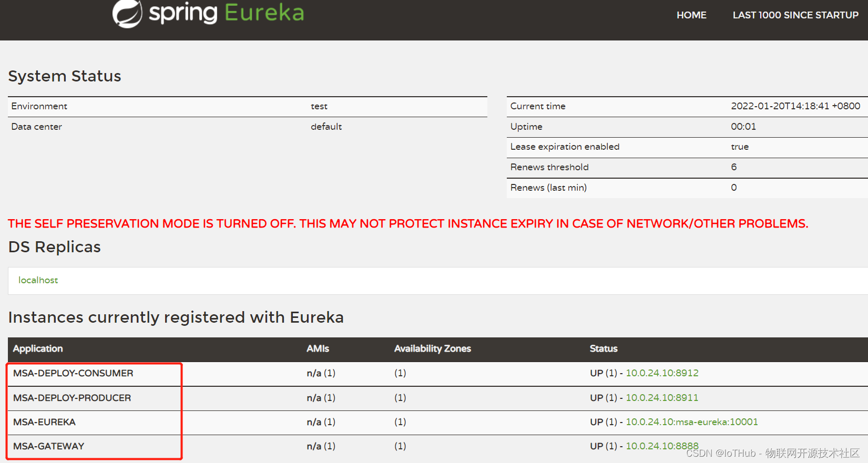
Task: Select the Environment value 'test'
Action: tap(319, 106)
